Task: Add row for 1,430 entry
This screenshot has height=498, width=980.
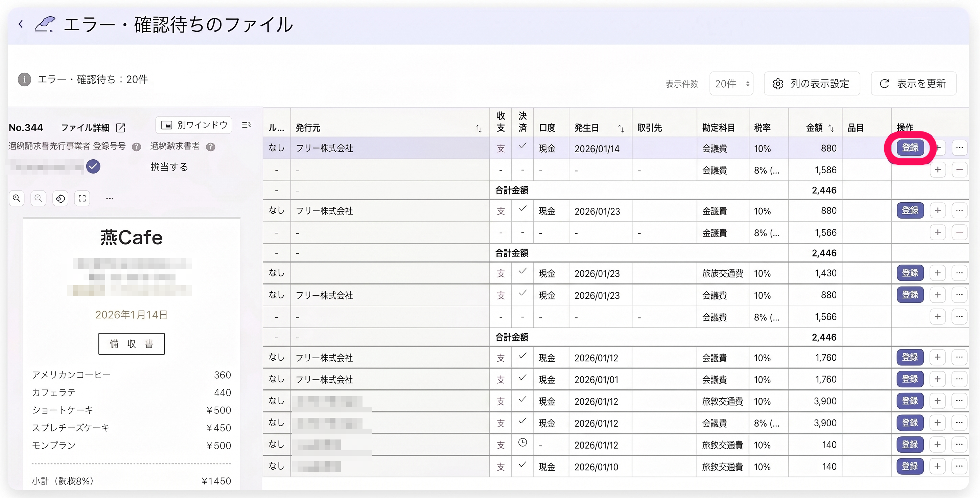Action: tap(938, 273)
